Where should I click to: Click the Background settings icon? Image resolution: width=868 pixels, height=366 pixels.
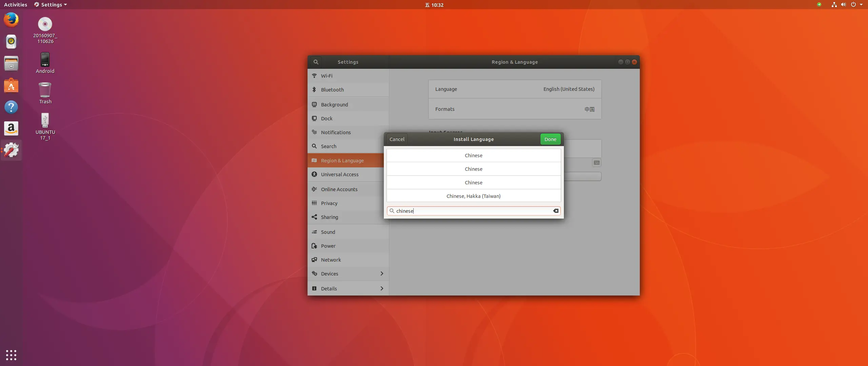[314, 104]
